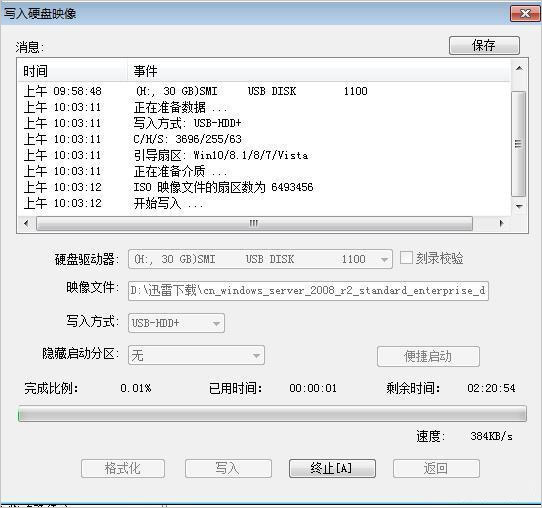The width and height of the screenshot is (542, 508).
Task: Stop writing with the 终止[A] button
Action: (332, 468)
